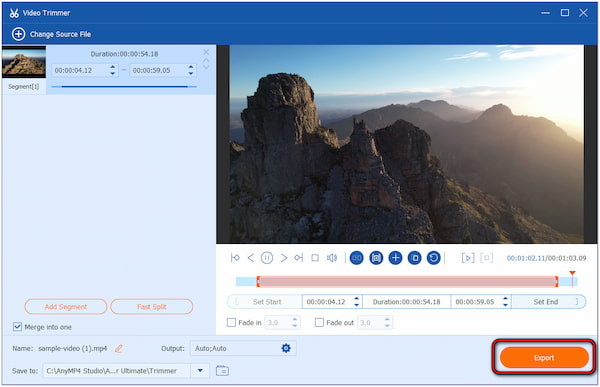
Task: Increase the start time beside Set Start
Action: coord(356,299)
